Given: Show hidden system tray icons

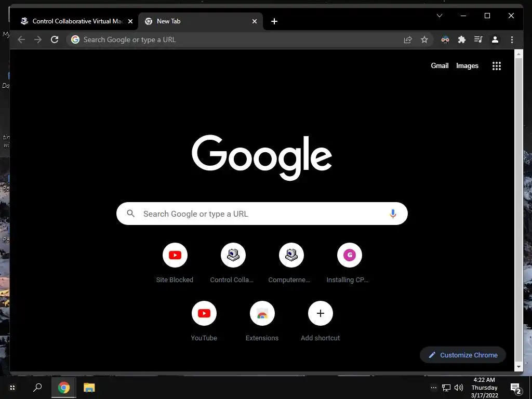Looking at the screenshot, I should [434, 388].
